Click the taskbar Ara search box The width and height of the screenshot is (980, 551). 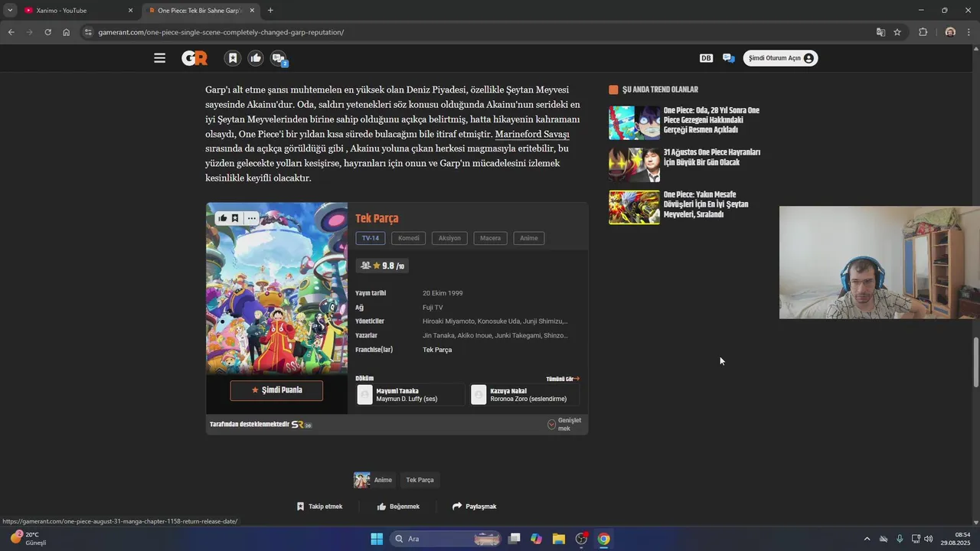(x=446, y=539)
